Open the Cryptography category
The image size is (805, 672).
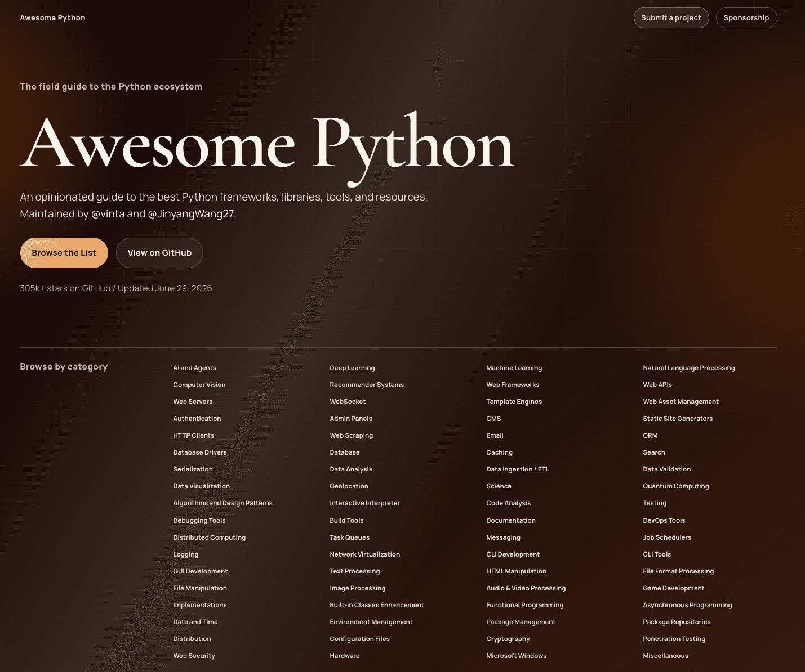tap(508, 639)
